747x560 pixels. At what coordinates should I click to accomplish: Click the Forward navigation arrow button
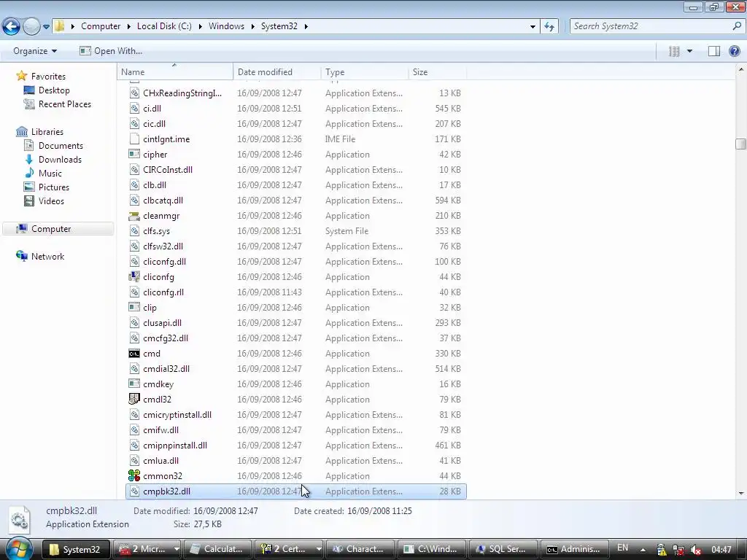pyautogui.click(x=31, y=26)
